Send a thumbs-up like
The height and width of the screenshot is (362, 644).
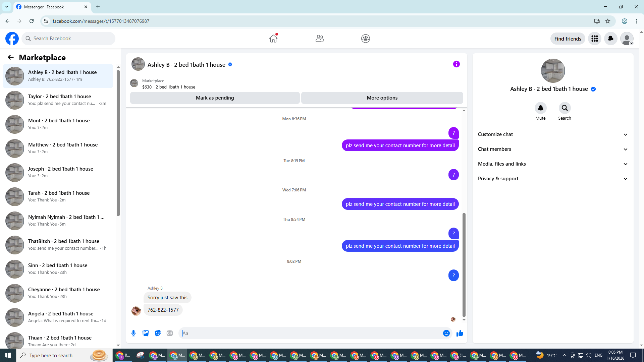coord(460,333)
